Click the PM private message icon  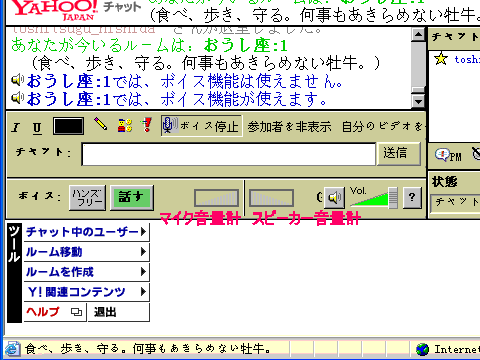coord(448,155)
